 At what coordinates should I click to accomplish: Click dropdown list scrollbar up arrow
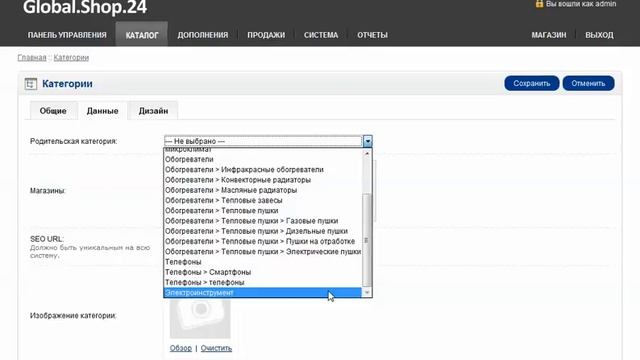(367, 153)
